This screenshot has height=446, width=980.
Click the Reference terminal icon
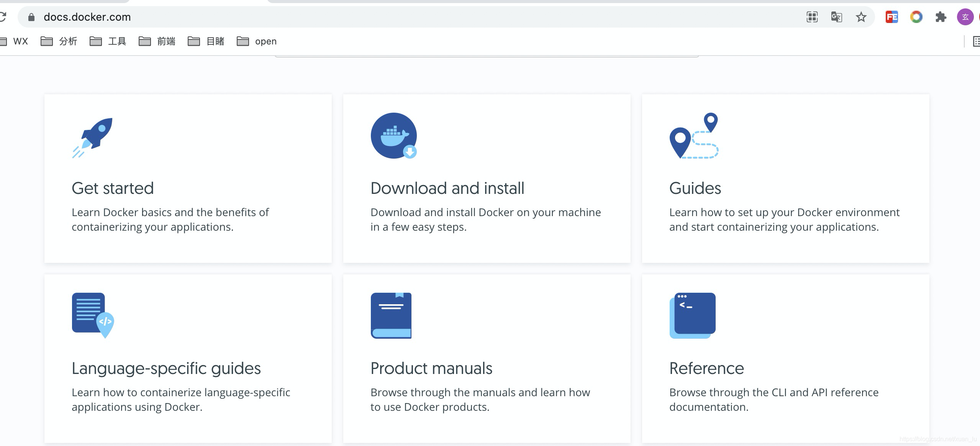tap(693, 315)
